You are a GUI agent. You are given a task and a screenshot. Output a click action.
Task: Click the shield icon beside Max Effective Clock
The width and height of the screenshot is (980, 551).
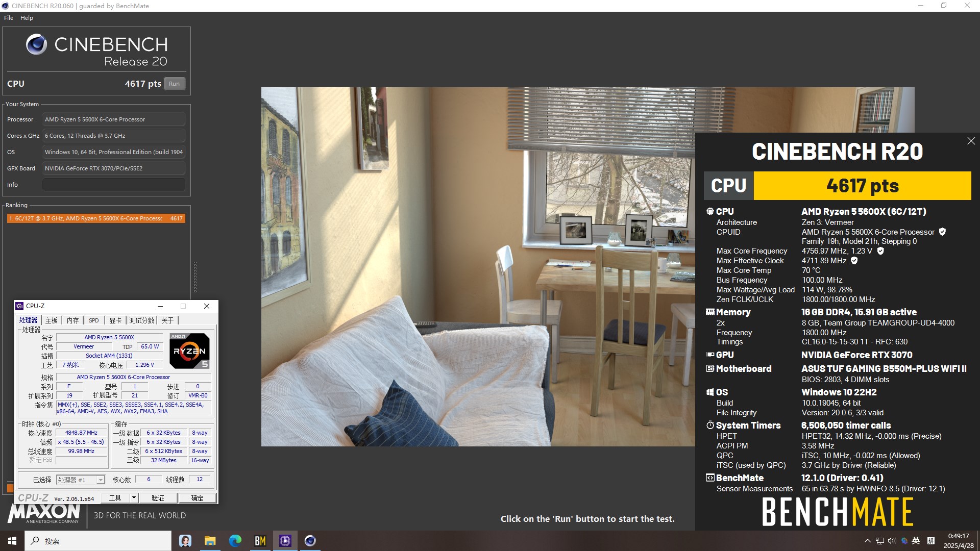pos(854,260)
